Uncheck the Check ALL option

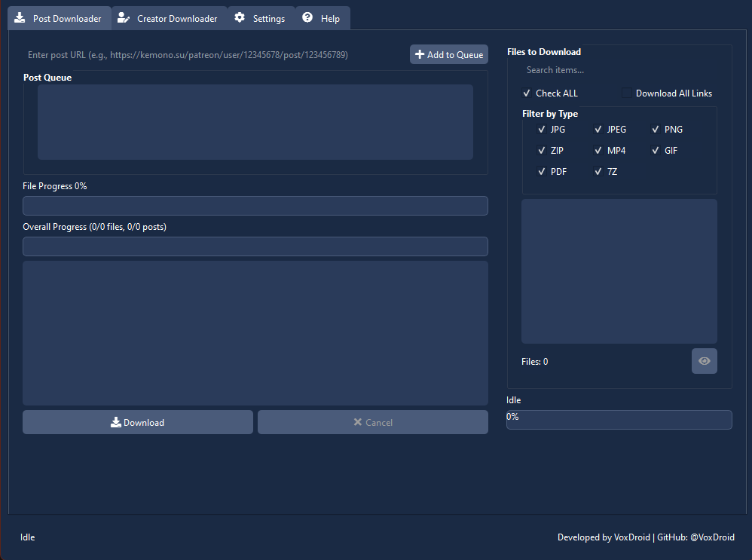(527, 93)
